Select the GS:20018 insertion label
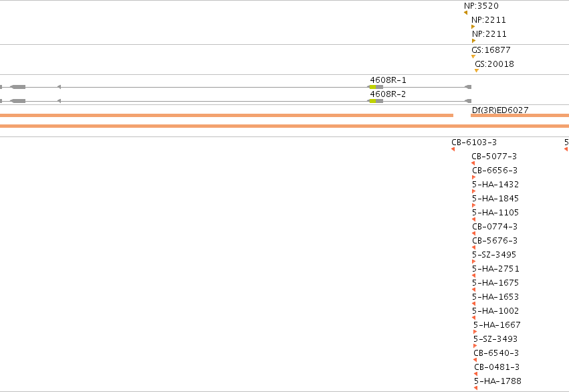 [495, 64]
